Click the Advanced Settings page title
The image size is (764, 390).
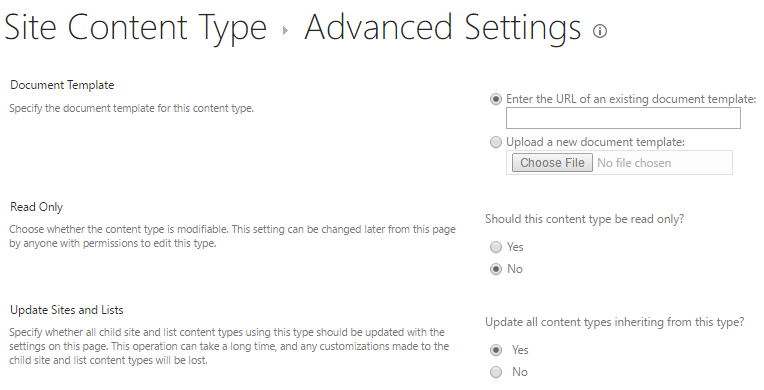pyautogui.click(x=442, y=28)
